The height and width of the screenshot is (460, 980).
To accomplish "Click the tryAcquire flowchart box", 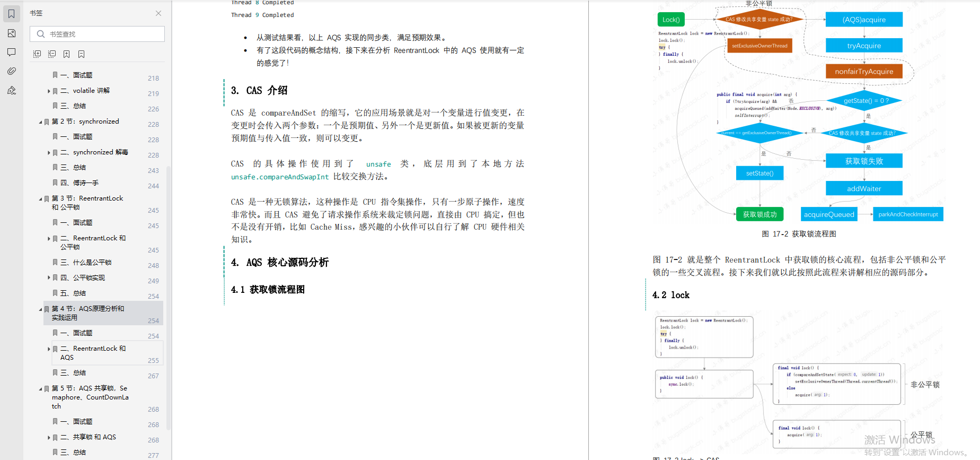I will click(x=864, y=46).
